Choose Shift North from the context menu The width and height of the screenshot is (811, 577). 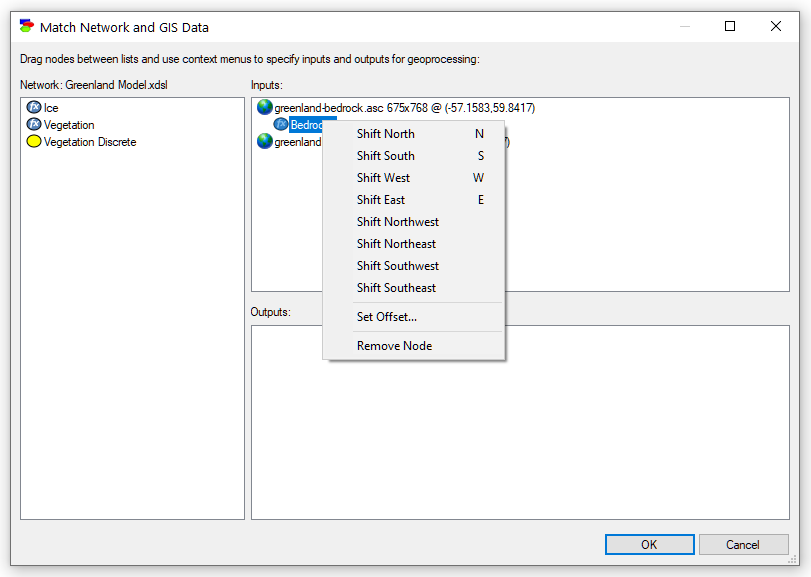point(414,134)
